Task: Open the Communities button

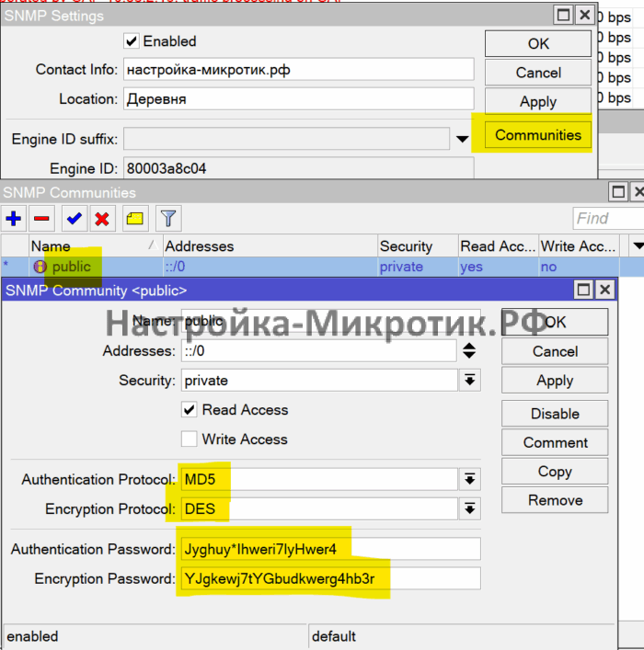Action: coord(538,135)
